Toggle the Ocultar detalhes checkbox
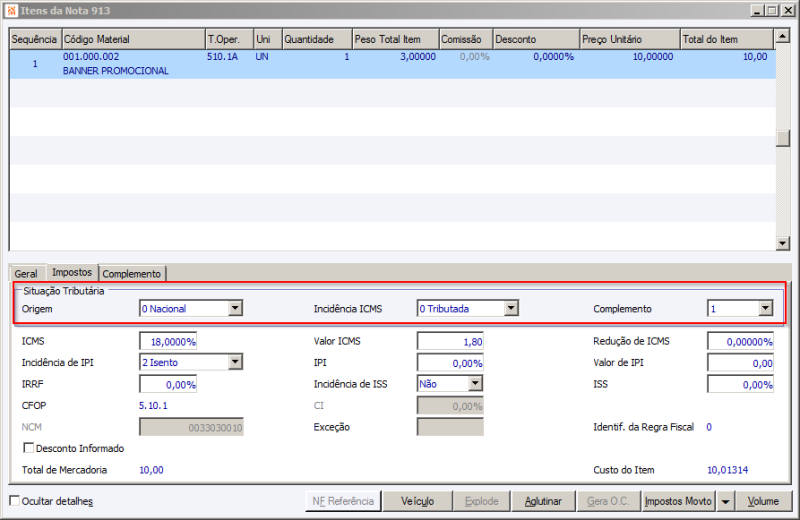800x520 pixels. point(15,501)
